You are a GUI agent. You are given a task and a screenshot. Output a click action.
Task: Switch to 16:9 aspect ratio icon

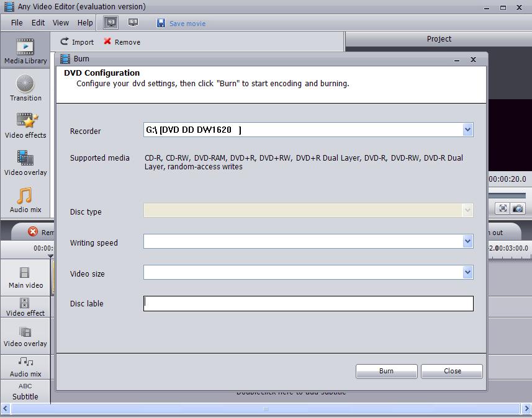pyautogui.click(x=133, y=23)
